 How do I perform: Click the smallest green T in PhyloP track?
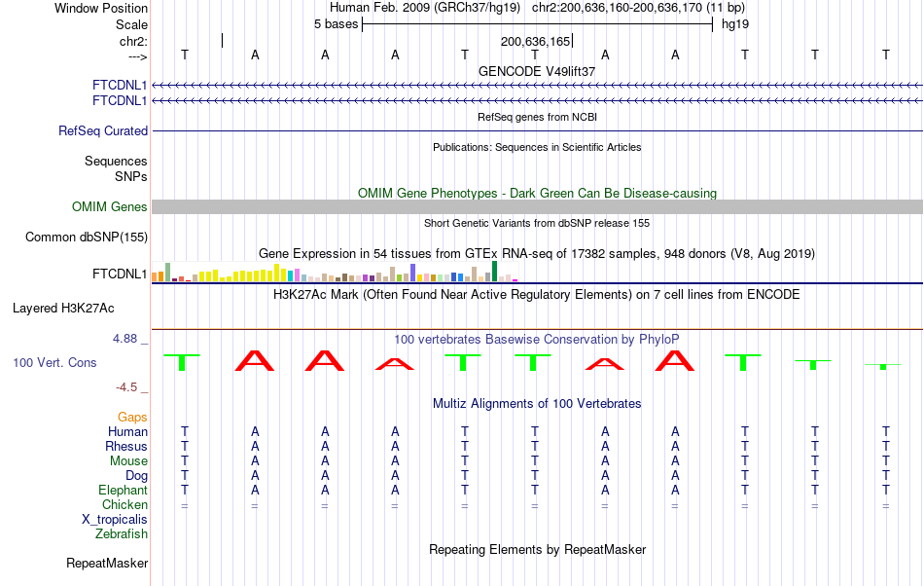point(883,367)
